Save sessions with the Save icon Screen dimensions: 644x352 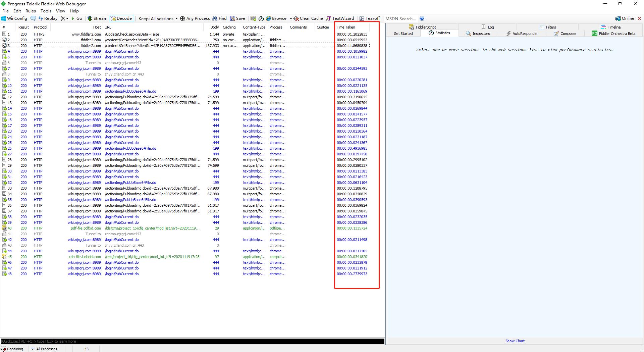pos(237,18)
